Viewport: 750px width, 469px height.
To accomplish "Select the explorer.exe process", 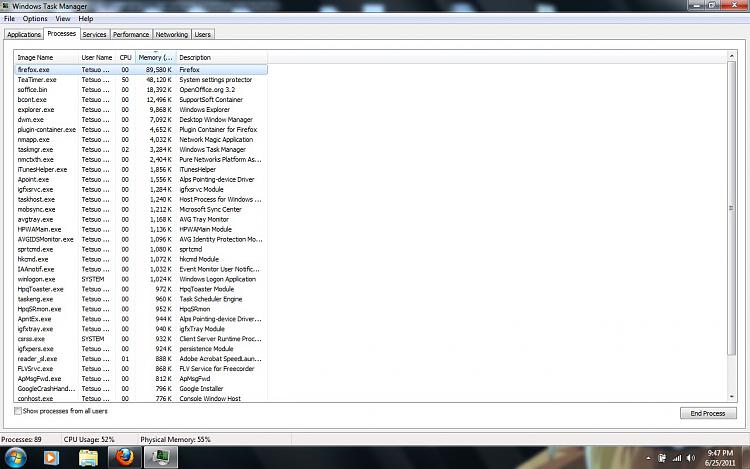I will pos(141,109).
